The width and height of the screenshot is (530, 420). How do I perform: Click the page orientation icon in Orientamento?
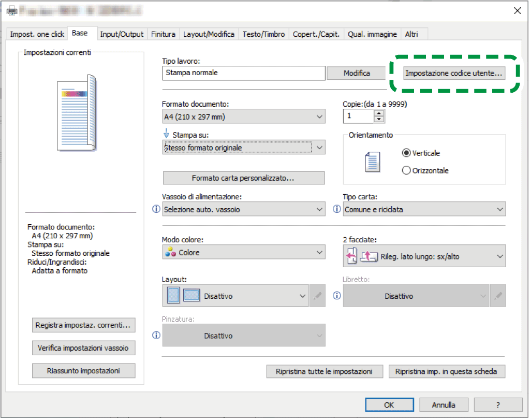(373, 162)
